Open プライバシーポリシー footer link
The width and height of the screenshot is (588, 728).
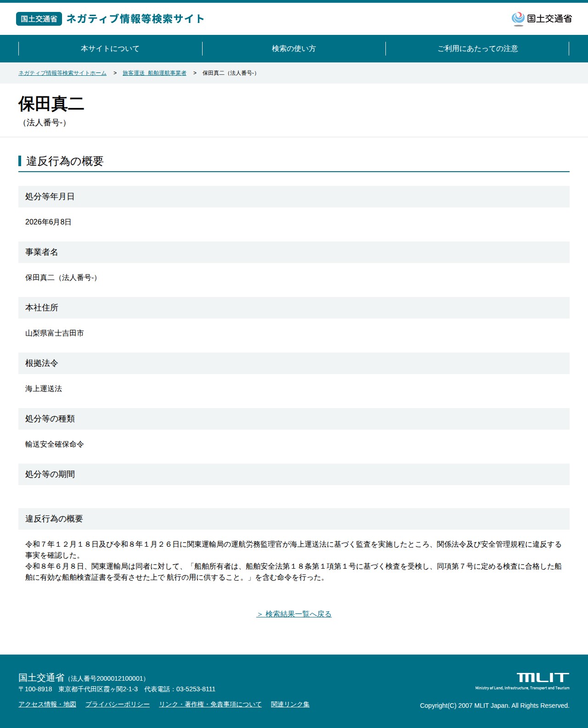click(118, 704)
